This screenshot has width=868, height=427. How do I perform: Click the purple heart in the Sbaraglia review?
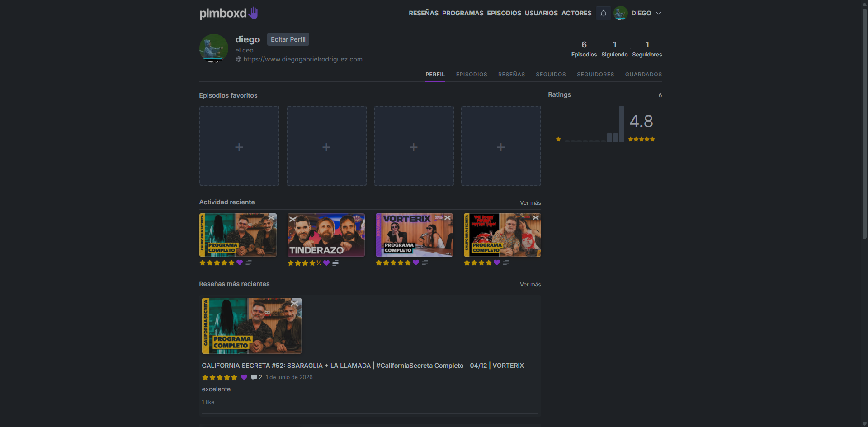(x=244, y=377)
